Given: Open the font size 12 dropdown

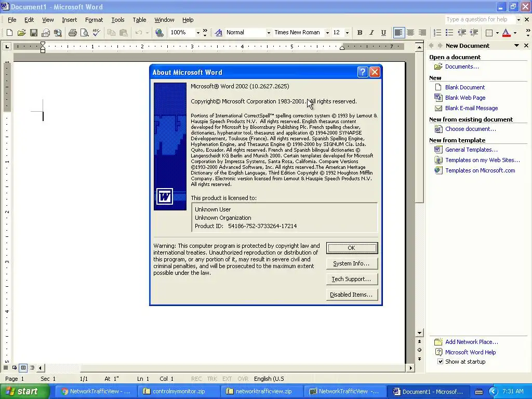Looking at the screenshot, I should point(347,33).
